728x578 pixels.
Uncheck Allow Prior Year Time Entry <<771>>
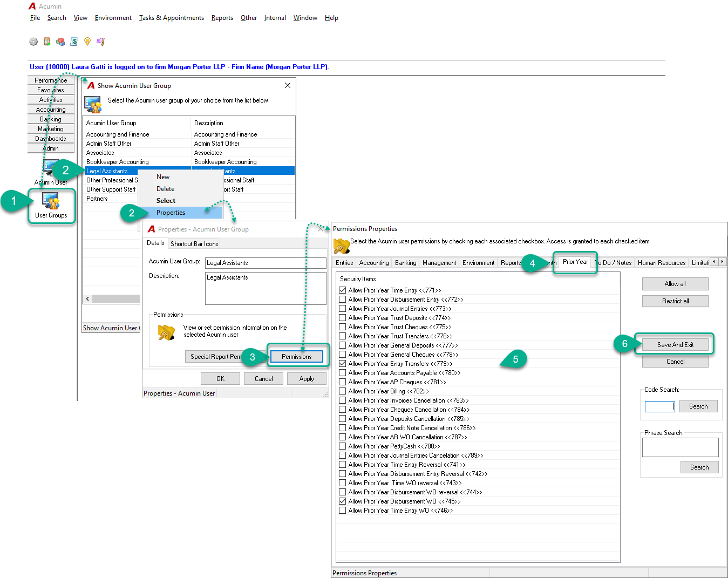click(342, 290)
